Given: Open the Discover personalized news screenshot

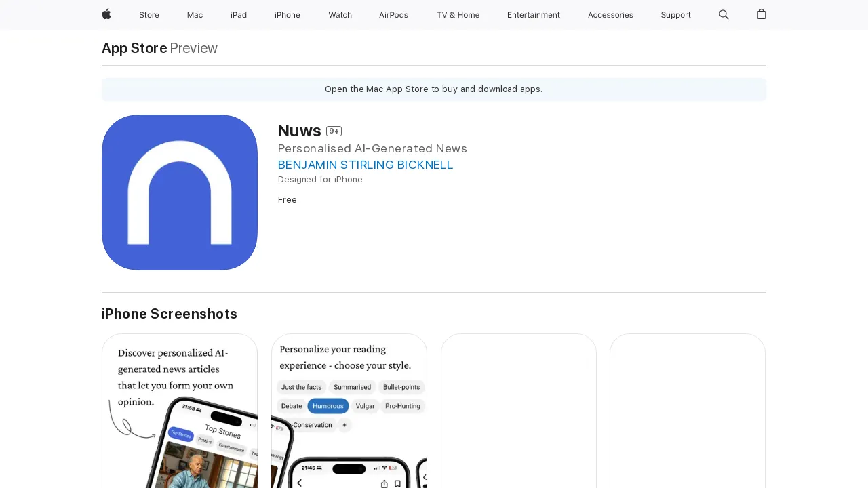Looking at the screenshot, I should (180, 411).
